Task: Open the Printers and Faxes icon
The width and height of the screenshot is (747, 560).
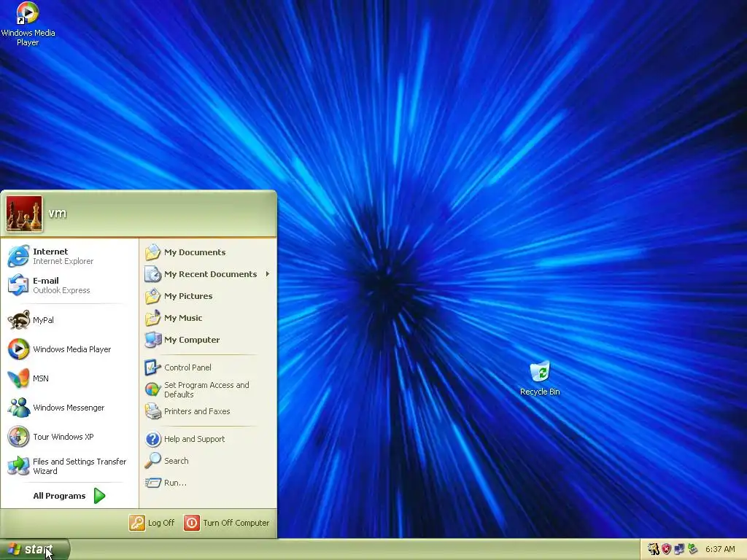Action: point(153,411)
